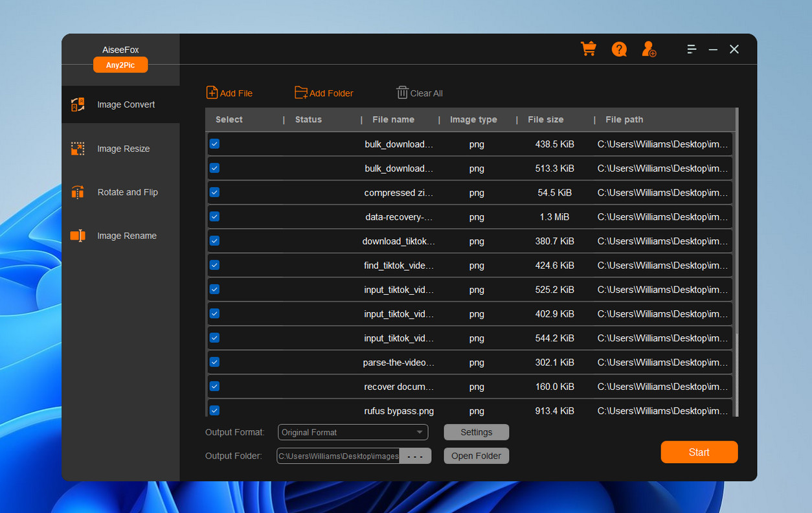This screenshot has width=812, height=513.
Task: Deselect the compressed zi… file checkbox
Action: pos(214,192)
